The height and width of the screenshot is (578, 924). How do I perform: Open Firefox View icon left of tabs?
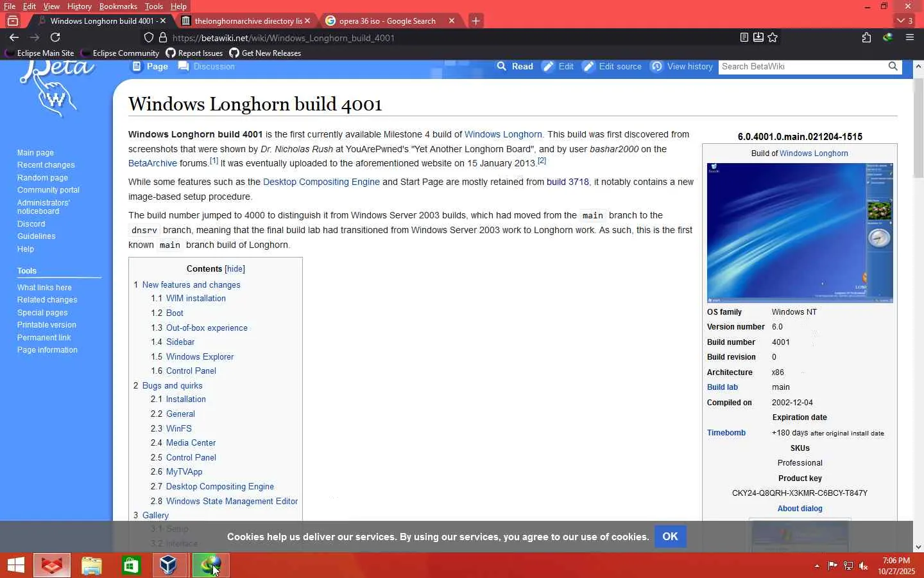pyautogui.click(x=12, y=21)
